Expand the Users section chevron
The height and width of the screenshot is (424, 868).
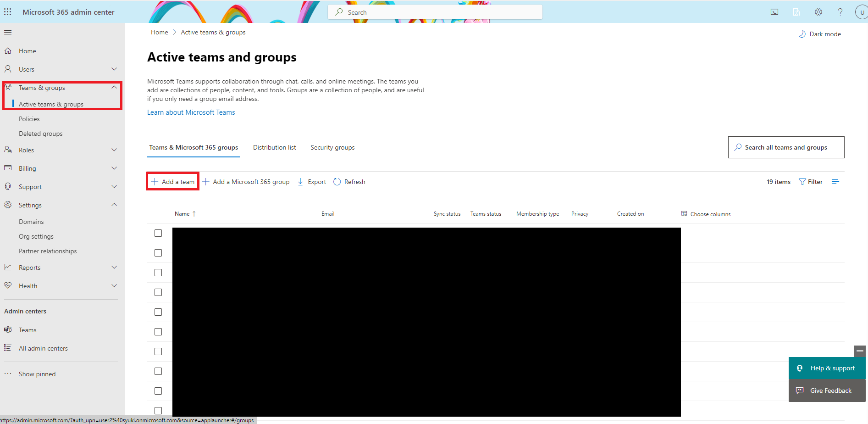coord(114,69)
